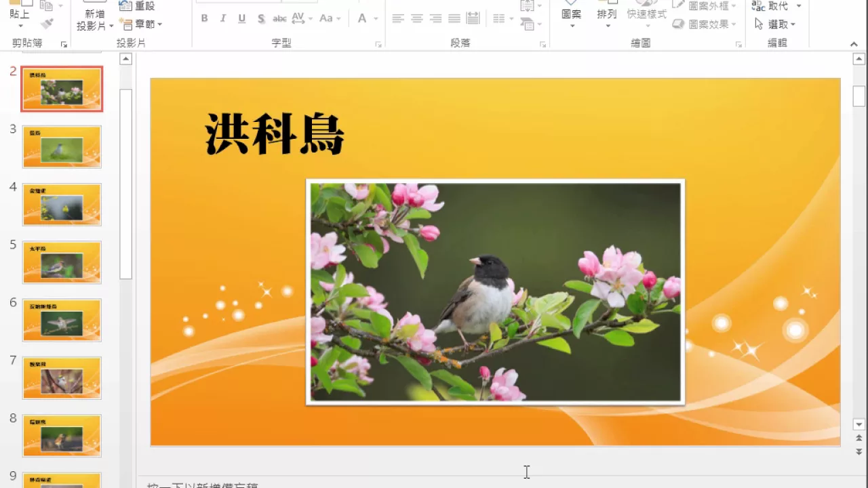The width and height of the screenshot is (868, 488).
Task: Open the 排列 arrange dropdown
Action: (608, 26)
